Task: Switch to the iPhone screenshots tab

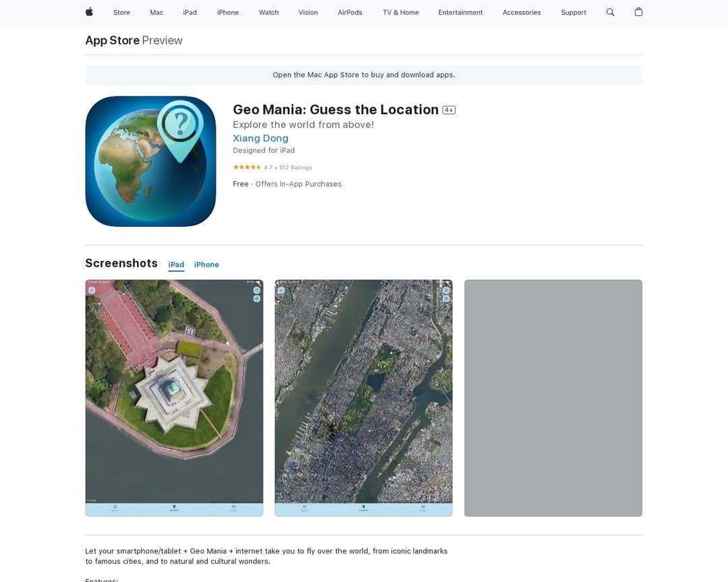Action: tap(206, 264)
